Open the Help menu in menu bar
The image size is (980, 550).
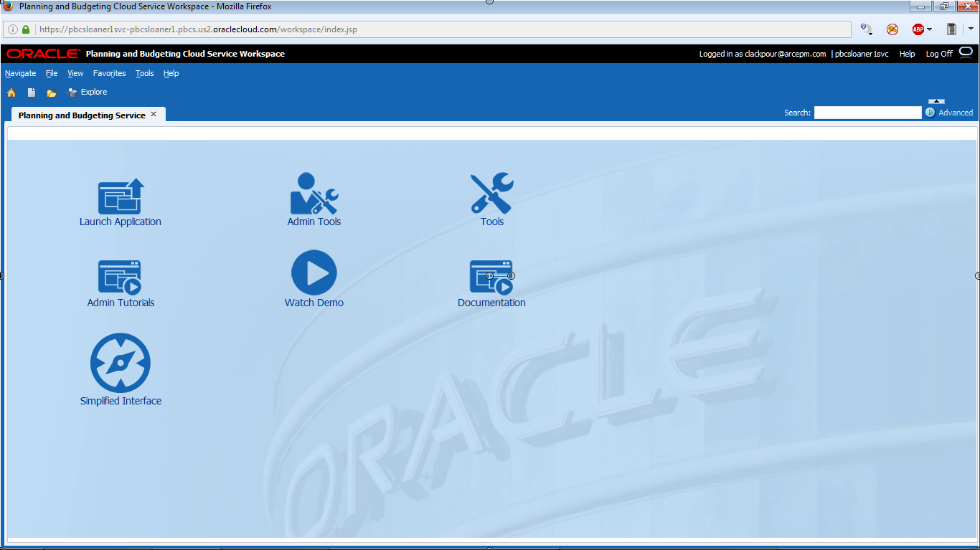[171, 73]
